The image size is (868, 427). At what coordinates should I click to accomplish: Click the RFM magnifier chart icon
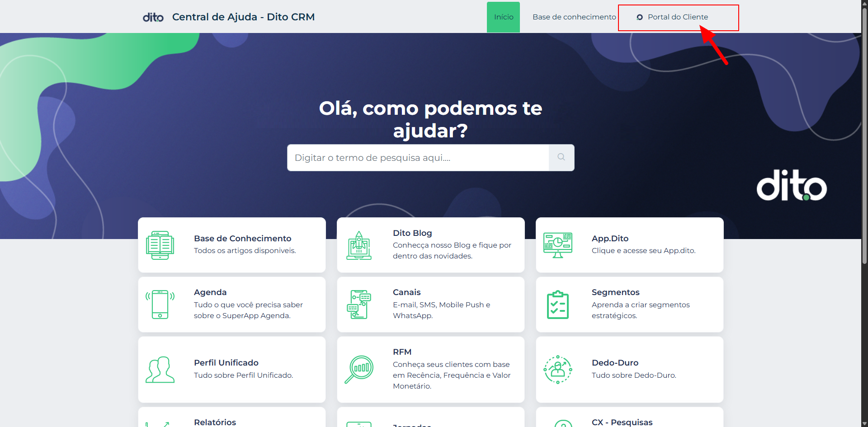(x=359, y=370)
